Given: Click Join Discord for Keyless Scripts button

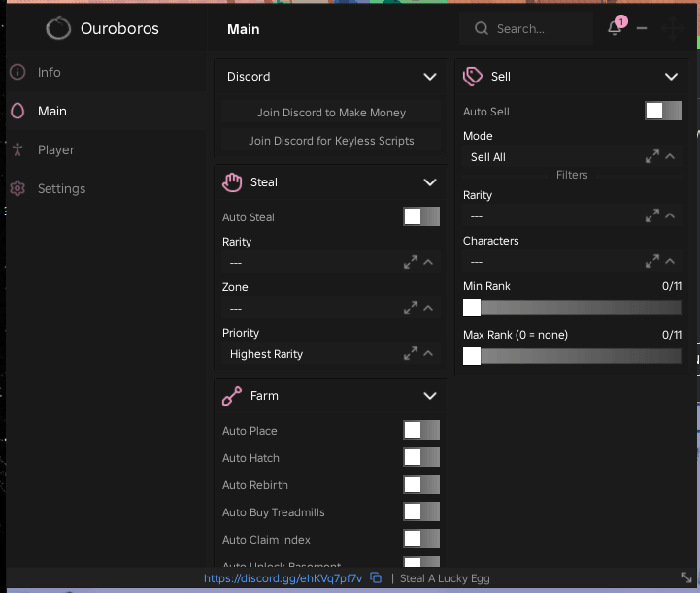Looking at the screenshot, I should 331,141.
